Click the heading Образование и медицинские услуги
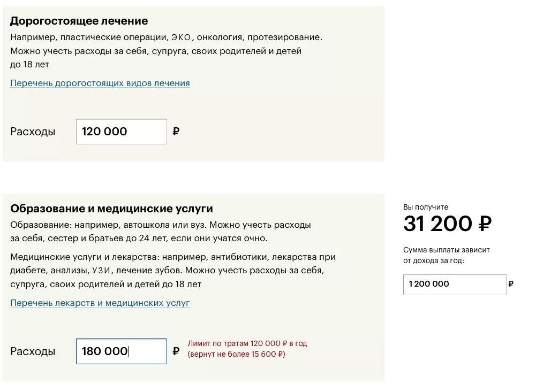 pyautogui.click(x=111, y=209)
